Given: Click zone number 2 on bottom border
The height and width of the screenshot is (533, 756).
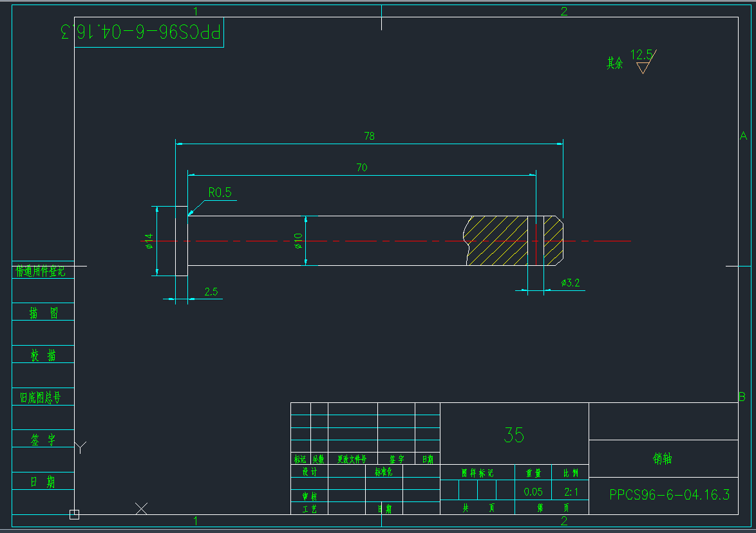Looking at the screenshot, I should [x=563, y=521].
